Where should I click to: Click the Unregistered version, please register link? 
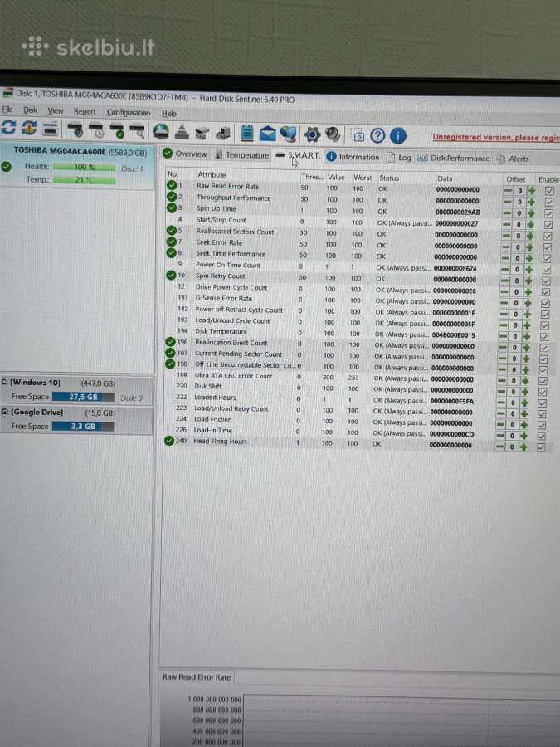click(496, 137)
